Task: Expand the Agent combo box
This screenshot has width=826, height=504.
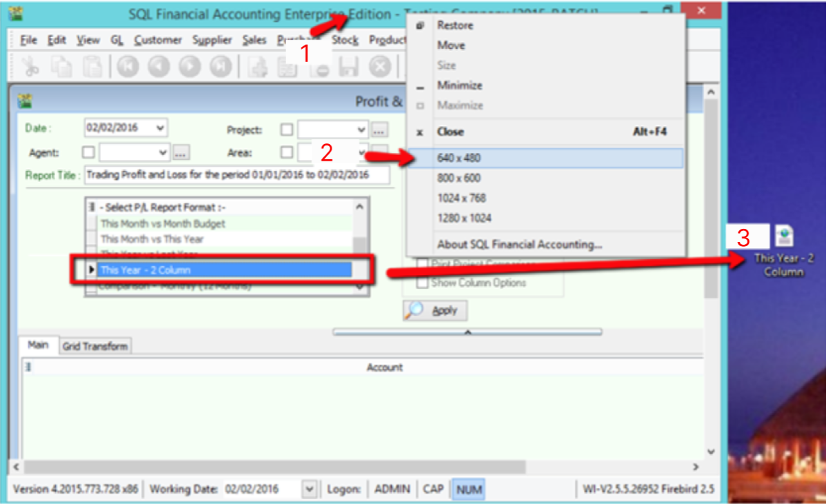Action: [x=163, y=152]
